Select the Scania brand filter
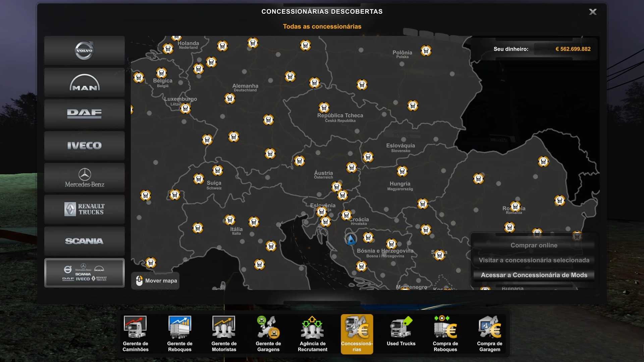 (84, 241)
